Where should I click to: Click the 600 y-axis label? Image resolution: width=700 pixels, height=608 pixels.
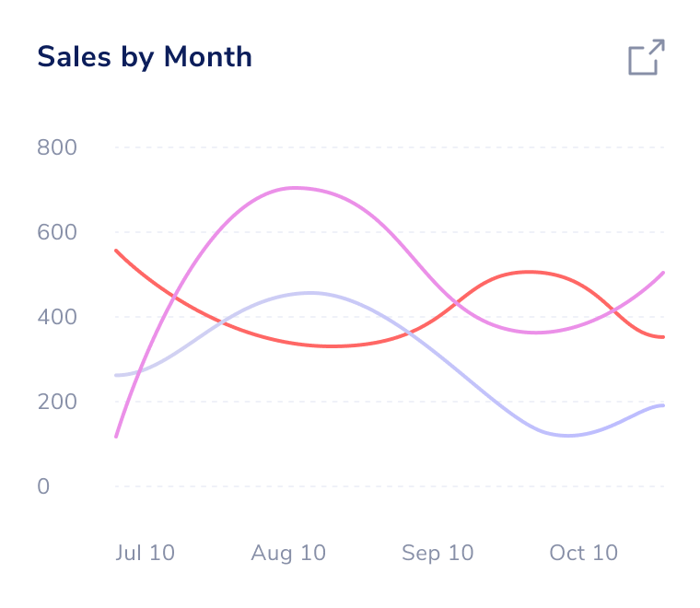[57, 232]
